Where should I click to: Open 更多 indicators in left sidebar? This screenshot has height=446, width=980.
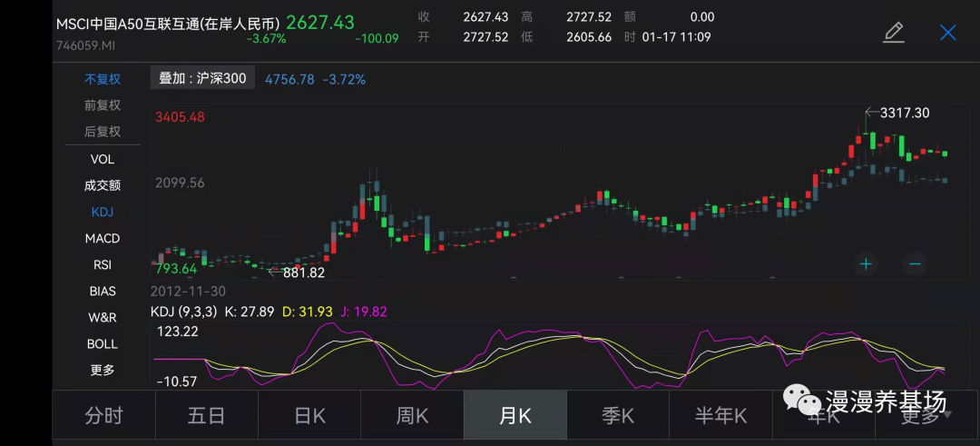103,371
